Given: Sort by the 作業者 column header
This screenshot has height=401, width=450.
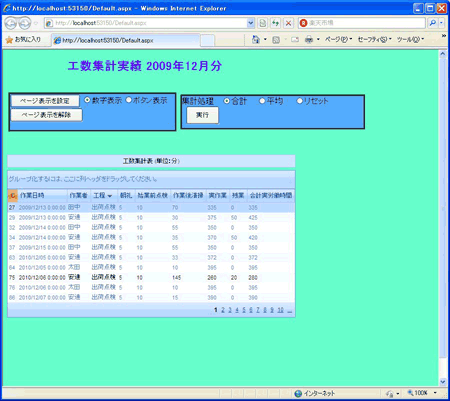Looking at the screenshot, I should [79, 196].
